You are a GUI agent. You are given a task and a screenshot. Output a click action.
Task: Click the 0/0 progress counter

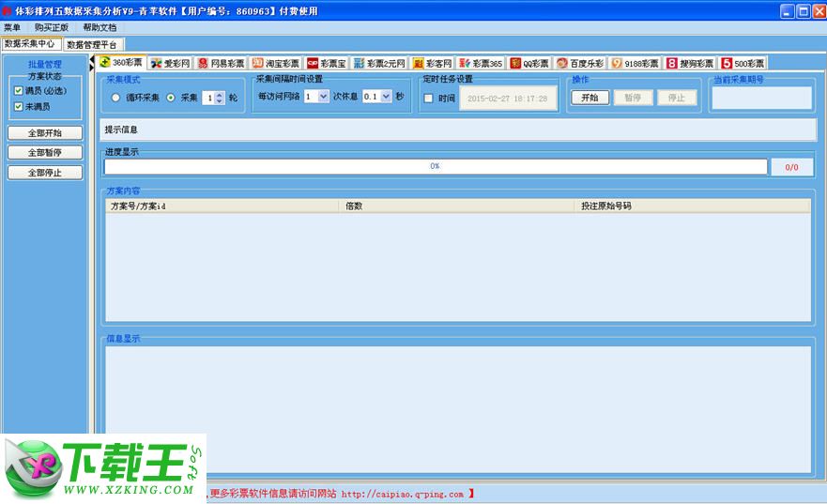(791, 167)
